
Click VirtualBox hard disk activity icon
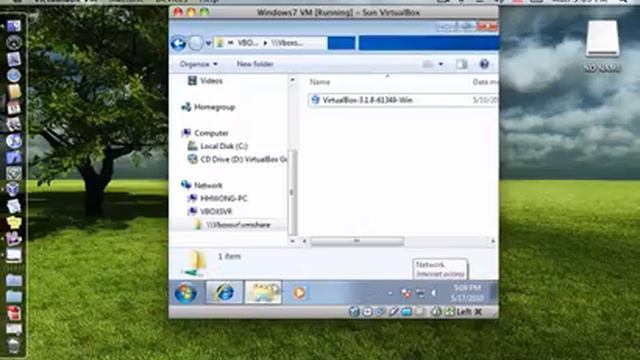[354, 312]
